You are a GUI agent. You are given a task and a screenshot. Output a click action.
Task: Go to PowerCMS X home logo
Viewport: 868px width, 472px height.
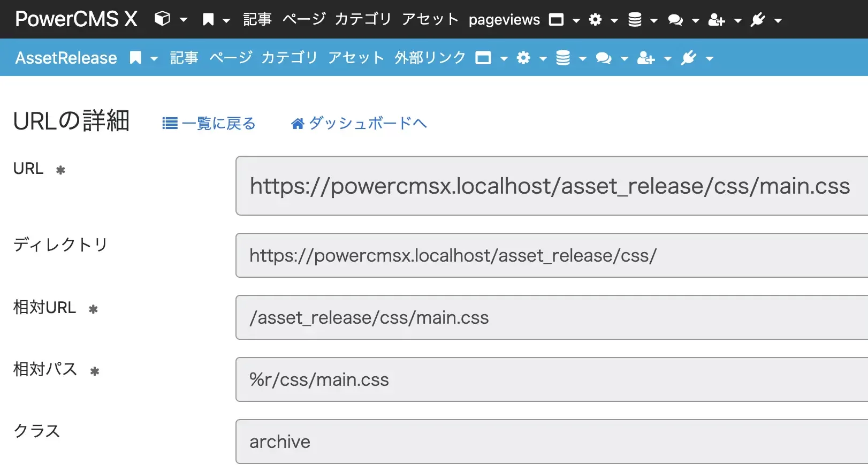click(77, 19)
